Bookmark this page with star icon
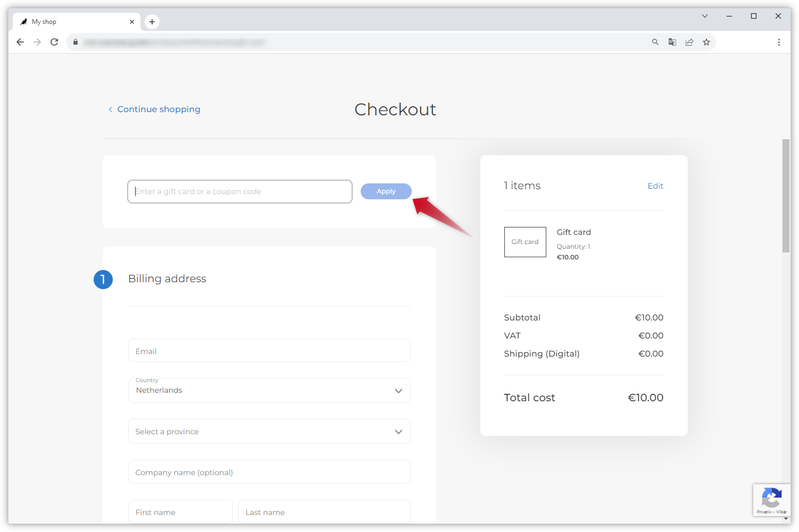Screen dimensions: 799x532 pos(706,42)
